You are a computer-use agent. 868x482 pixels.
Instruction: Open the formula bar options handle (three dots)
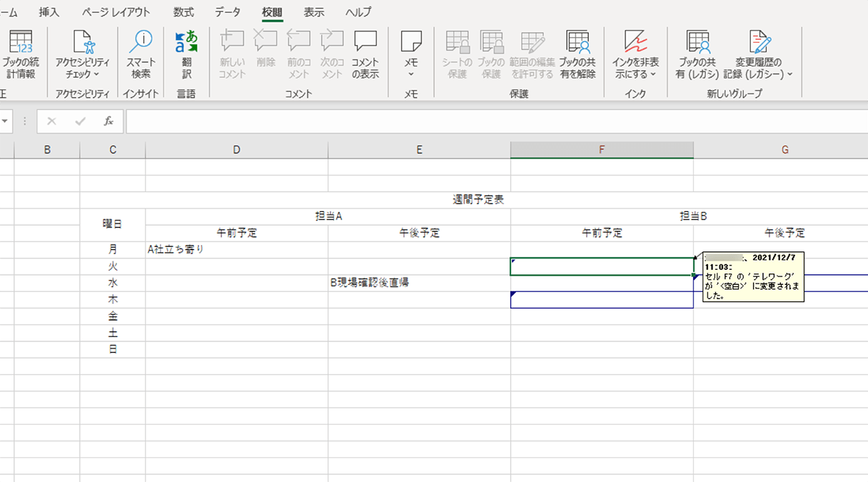tap(25, 121)
